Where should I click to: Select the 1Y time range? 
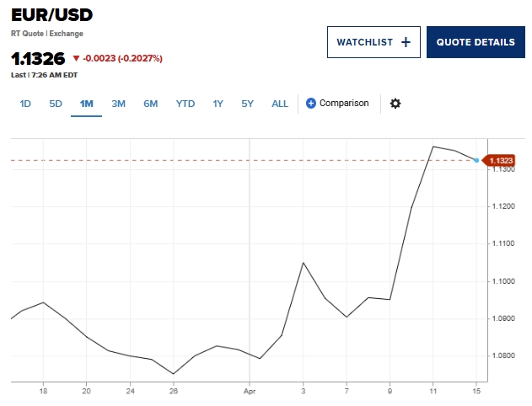click(x=218, y=104)
